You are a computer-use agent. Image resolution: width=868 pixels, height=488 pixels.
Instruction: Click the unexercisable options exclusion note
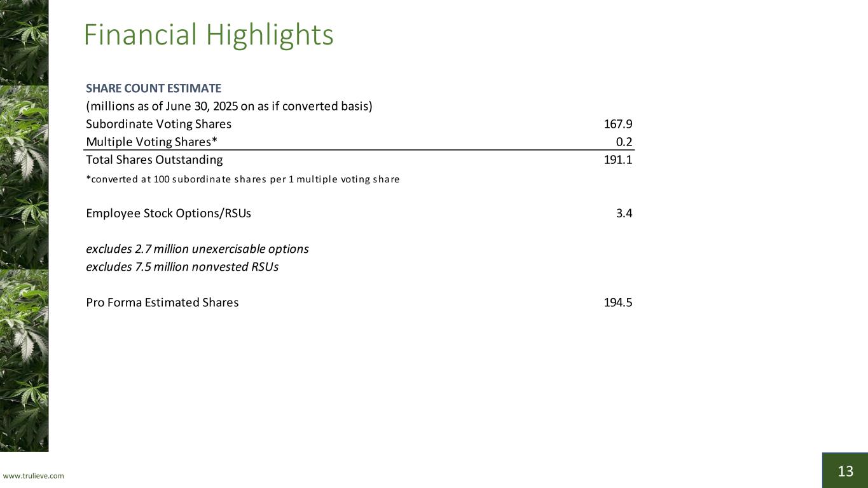pos(197,249)
